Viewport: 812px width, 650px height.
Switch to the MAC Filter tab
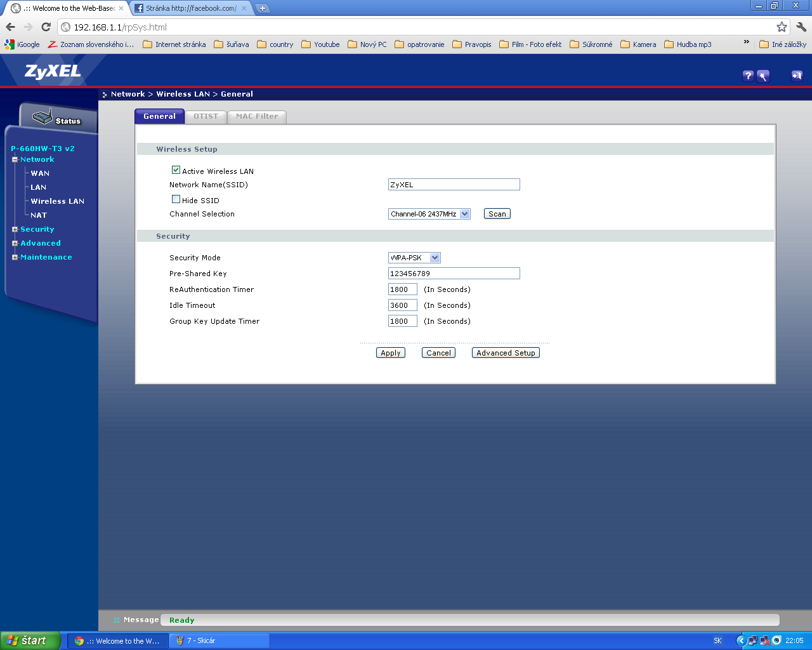click(x=257, y=116)
